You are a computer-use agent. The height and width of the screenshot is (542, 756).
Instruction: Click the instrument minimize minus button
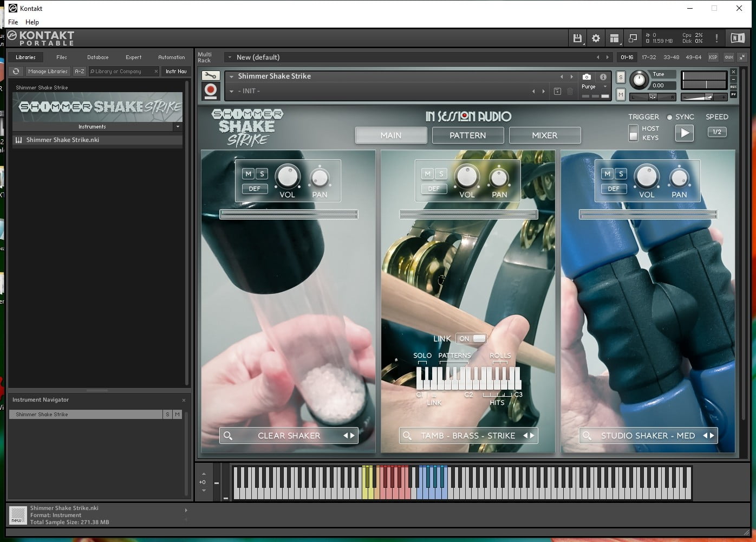click(x=734, y=79)
